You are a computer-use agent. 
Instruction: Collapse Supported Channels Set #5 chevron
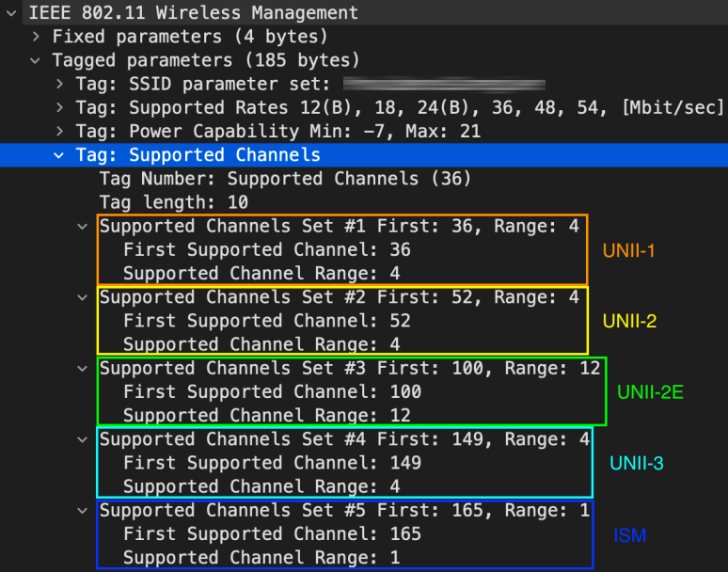pyautogui.click(x=83, y=510)
